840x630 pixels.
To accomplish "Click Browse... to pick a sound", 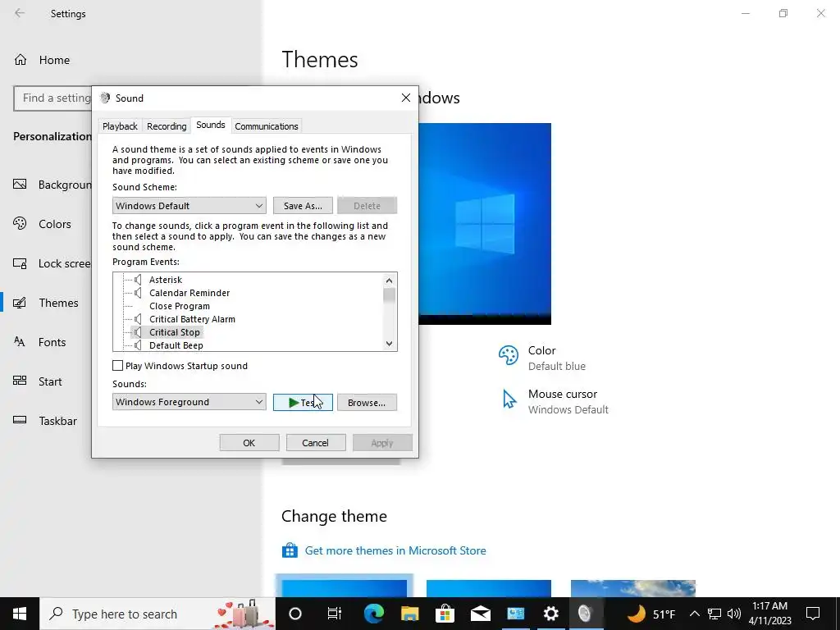I will [x=367, y=402].
